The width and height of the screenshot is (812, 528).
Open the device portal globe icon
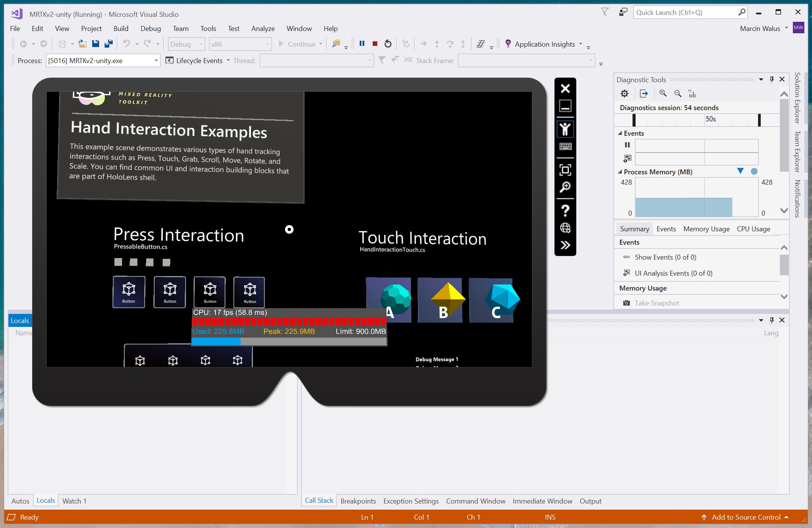(565, 228)
